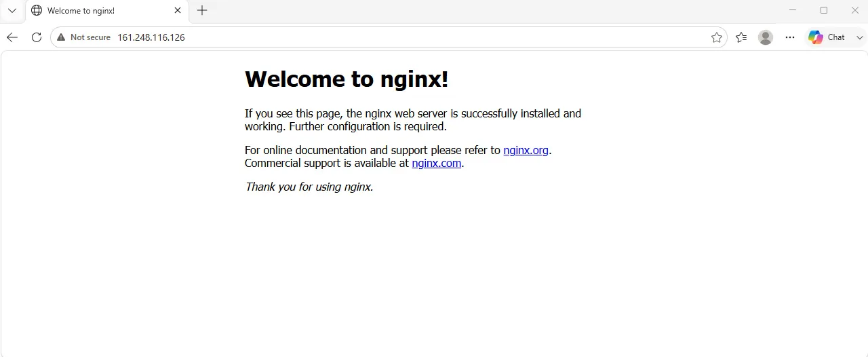Image resolution: width=868 pixels, height=357 pixels.
Task: Open Settings and more ellipsis menu
Action: tap(790, 37)
